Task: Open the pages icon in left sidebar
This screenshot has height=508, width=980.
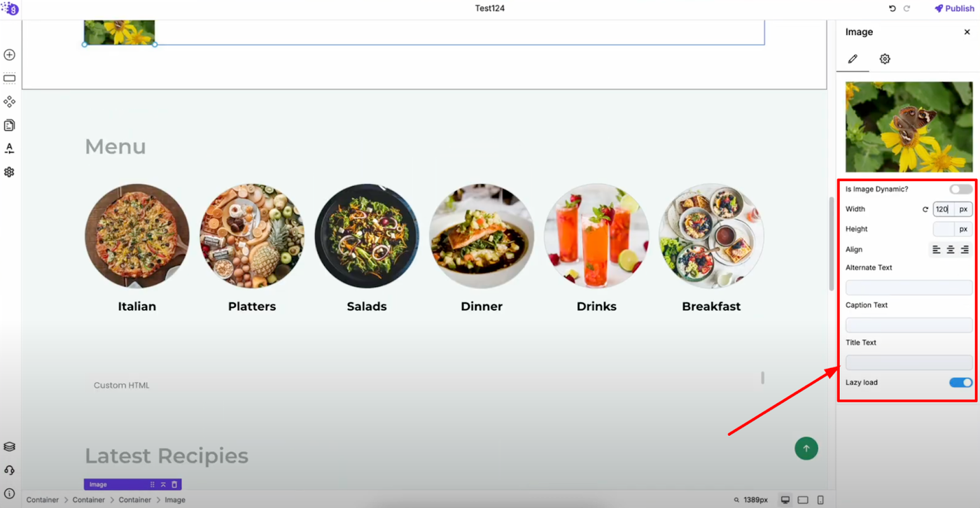Action: pos(9,125)
